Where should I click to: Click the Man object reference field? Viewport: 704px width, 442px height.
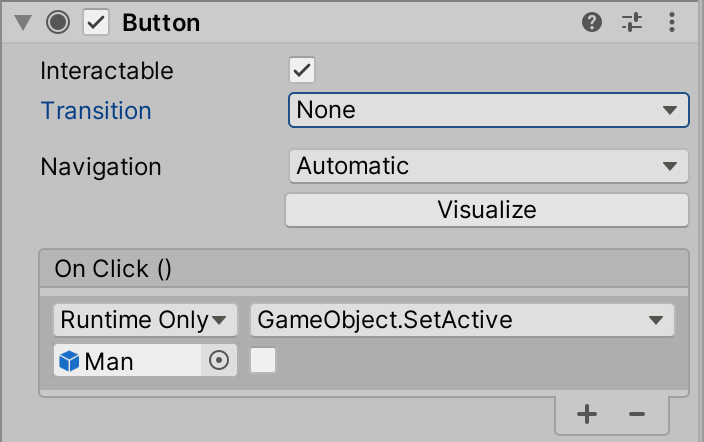pos(130,361)
